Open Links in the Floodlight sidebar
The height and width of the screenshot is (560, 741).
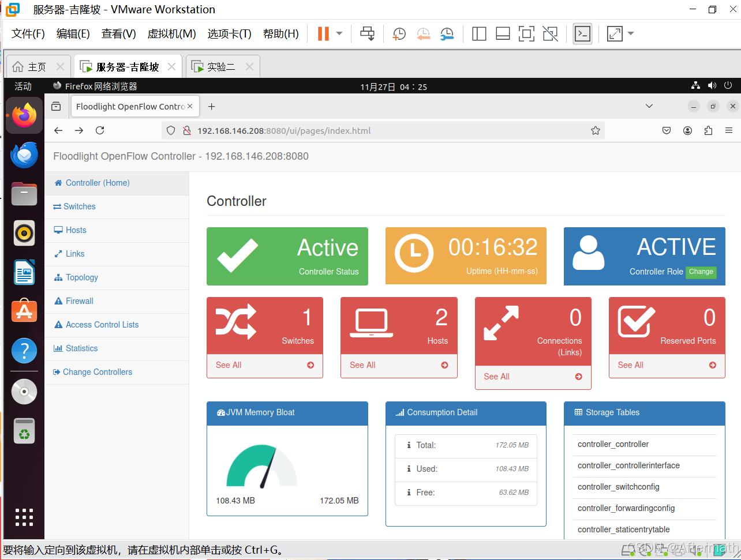pyautogui.click(x=117, y=254)
